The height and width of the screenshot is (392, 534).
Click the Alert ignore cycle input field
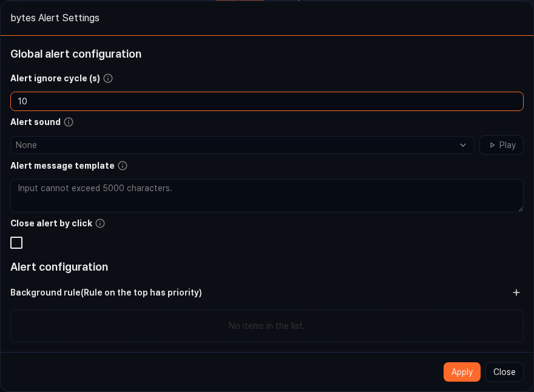[x=267, y=101]
